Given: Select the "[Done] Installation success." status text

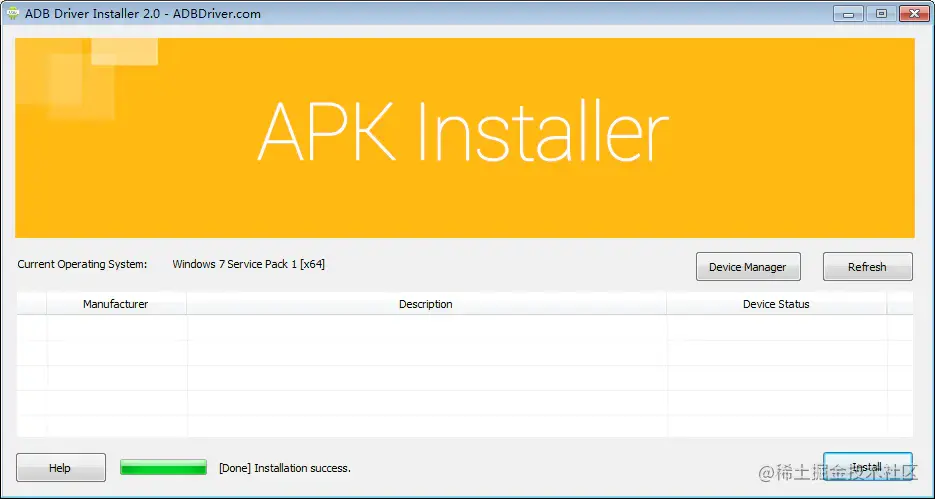Looking at the screenshot, I should click(x=285, y=468).
